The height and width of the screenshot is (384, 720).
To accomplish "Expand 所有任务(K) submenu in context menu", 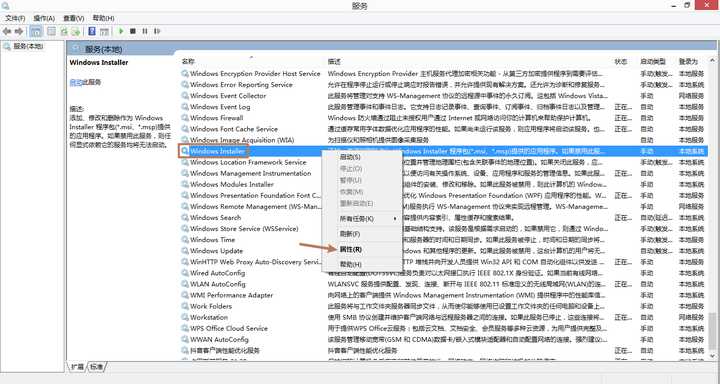I will pyautogui.click(x=362, y=219).
